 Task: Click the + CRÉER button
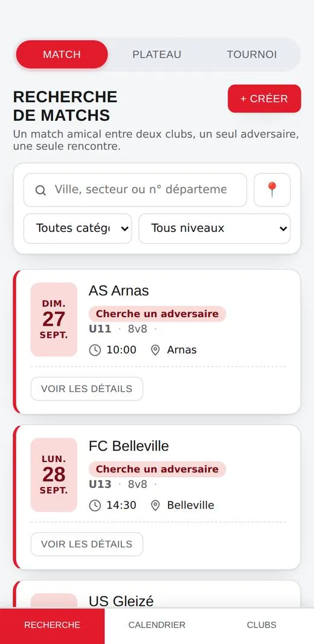point(264,98)
